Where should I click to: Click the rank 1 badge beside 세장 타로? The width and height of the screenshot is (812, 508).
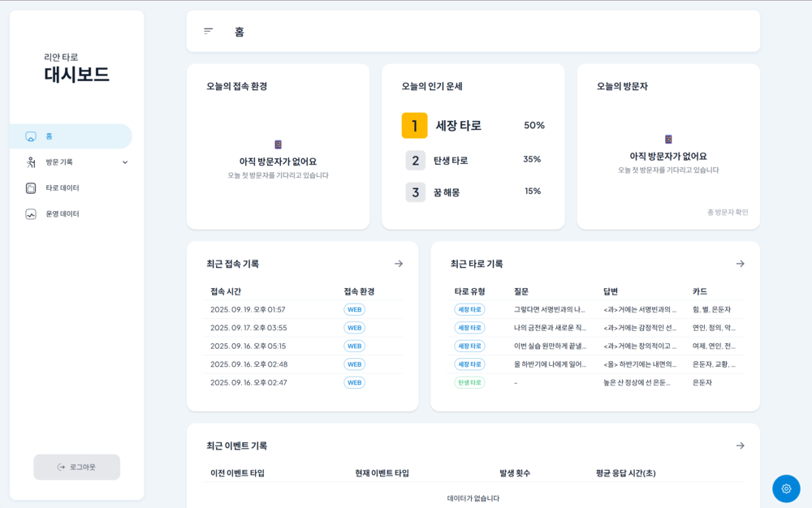pos(417,126)
